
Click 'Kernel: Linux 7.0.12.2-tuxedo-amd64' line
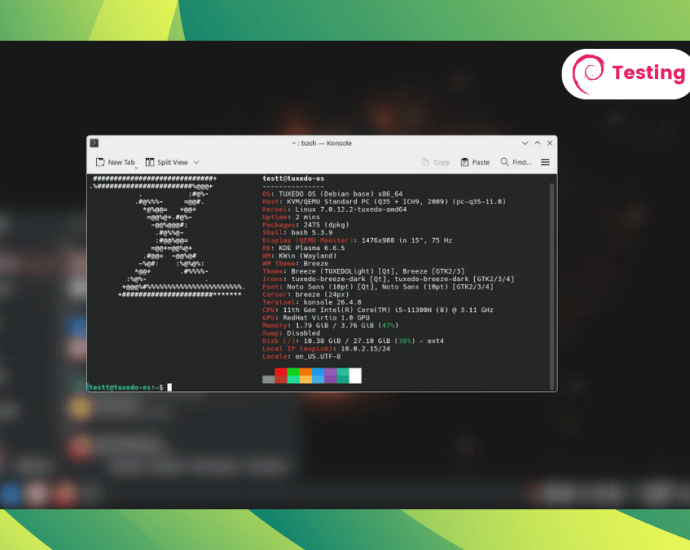click(334, 209)
